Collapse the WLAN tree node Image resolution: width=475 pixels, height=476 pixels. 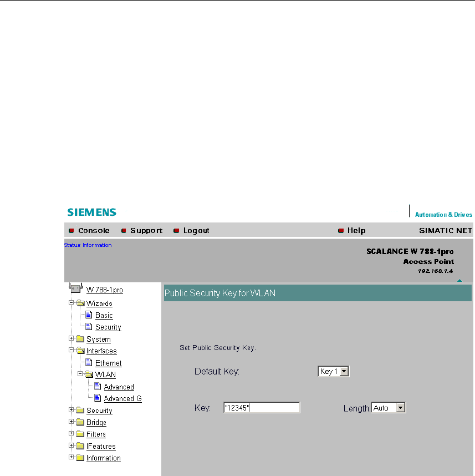(x=80, y=374)
